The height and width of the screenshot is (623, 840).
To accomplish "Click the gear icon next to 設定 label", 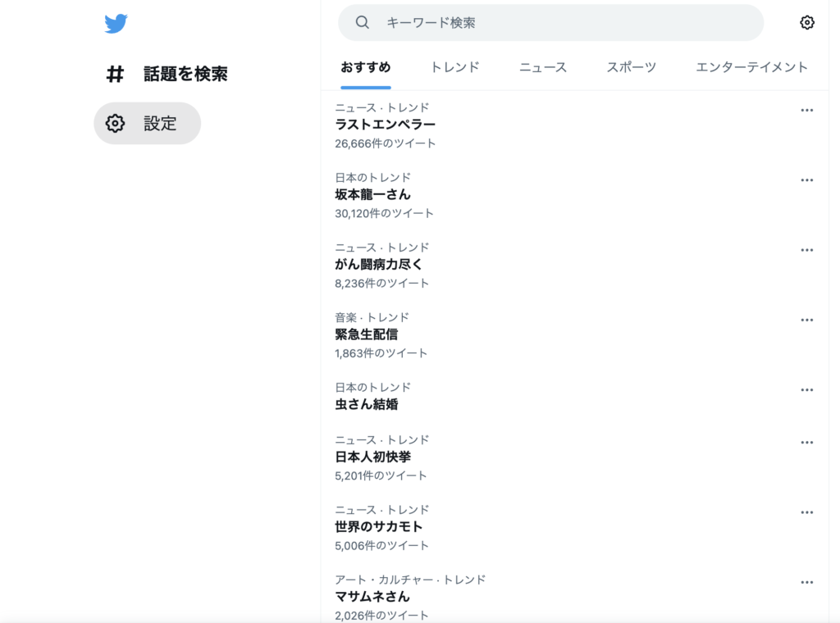I will [114, 123].
